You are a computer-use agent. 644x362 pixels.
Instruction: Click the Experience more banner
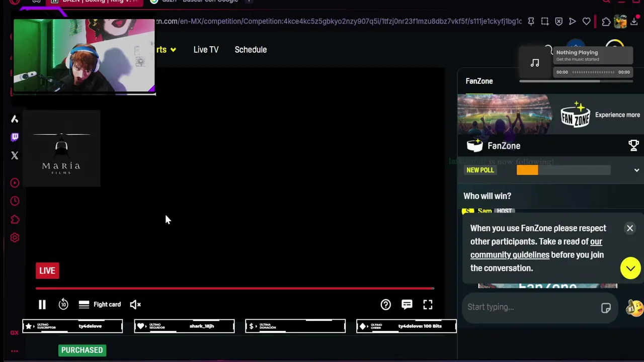point(550,115)
